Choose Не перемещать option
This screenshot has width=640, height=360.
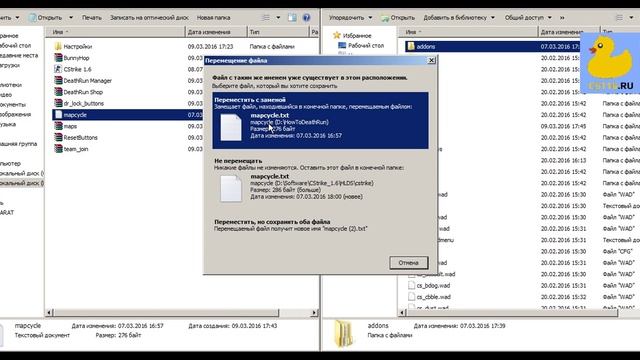click(x=320, y=182)
